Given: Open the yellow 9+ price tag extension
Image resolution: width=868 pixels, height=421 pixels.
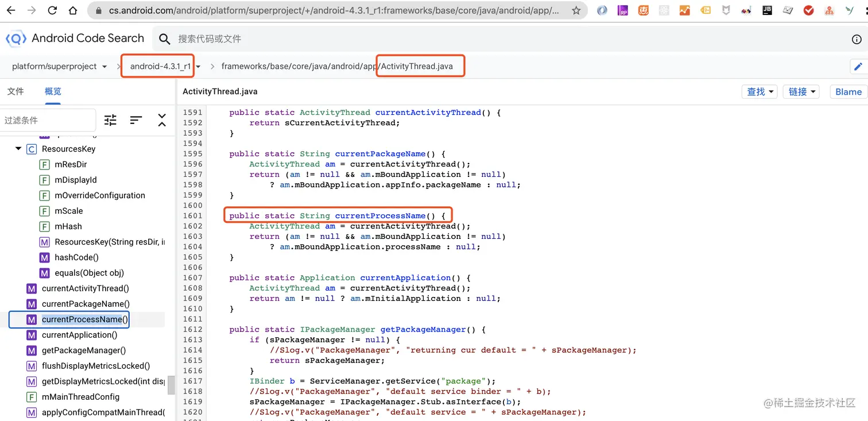Looking at the screenshot, I should (706, 10).
